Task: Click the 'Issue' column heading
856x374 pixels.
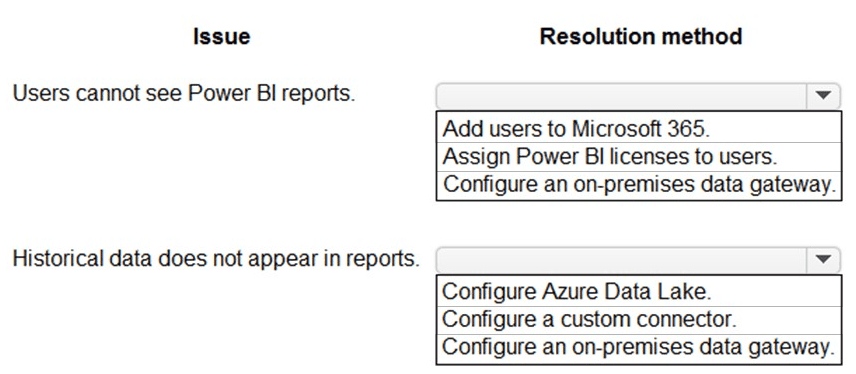Action: [222, 37]
